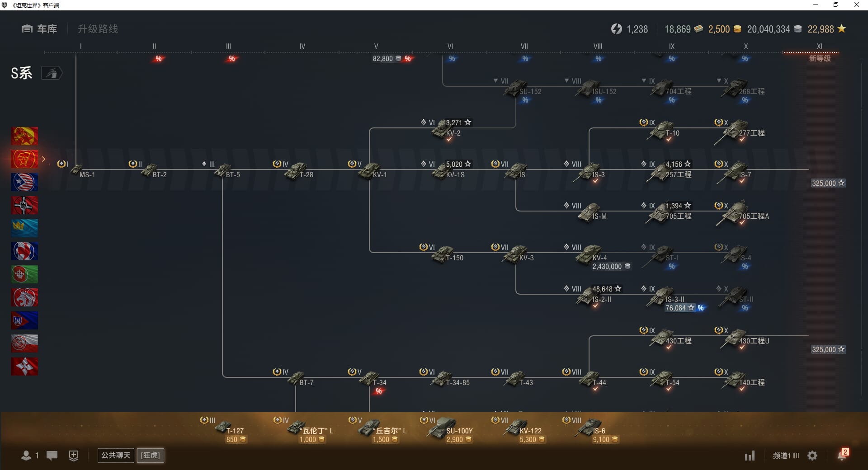The height and width of the screenshot is (470, 868).
Task: Select the USA nation flag
Action: (24, 182)
